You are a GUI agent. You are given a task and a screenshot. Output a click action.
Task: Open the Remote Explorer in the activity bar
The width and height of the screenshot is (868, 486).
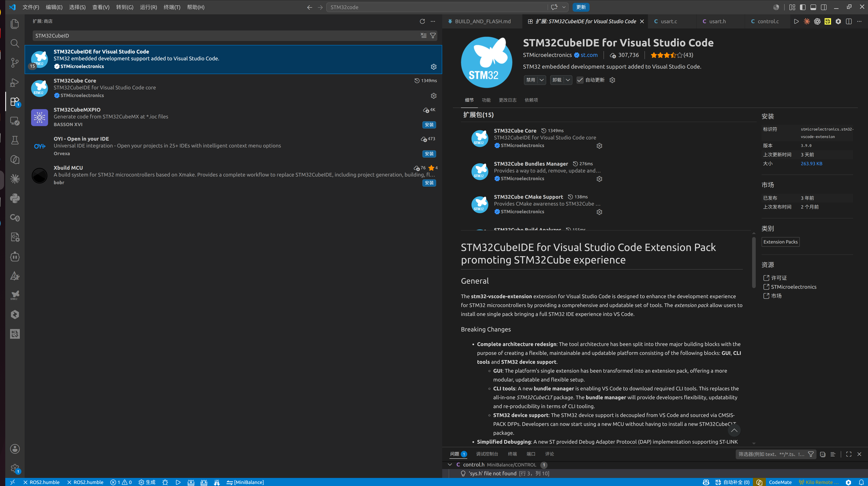pos(15,121)
